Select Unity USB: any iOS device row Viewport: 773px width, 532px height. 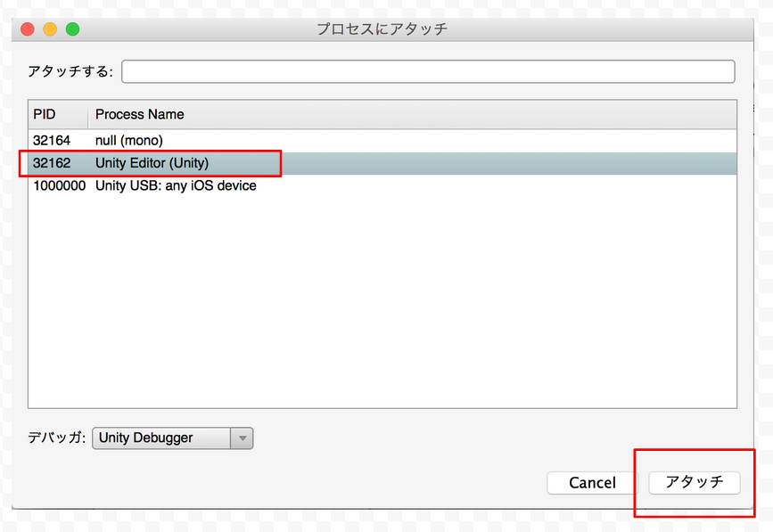click(382, 185)
